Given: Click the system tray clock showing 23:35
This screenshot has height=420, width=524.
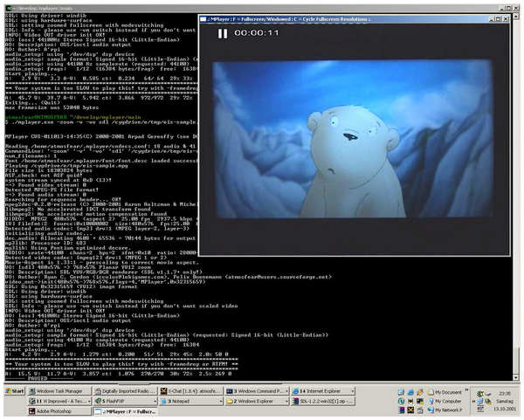Looking at the screenshot, I should tap(504, 393).
